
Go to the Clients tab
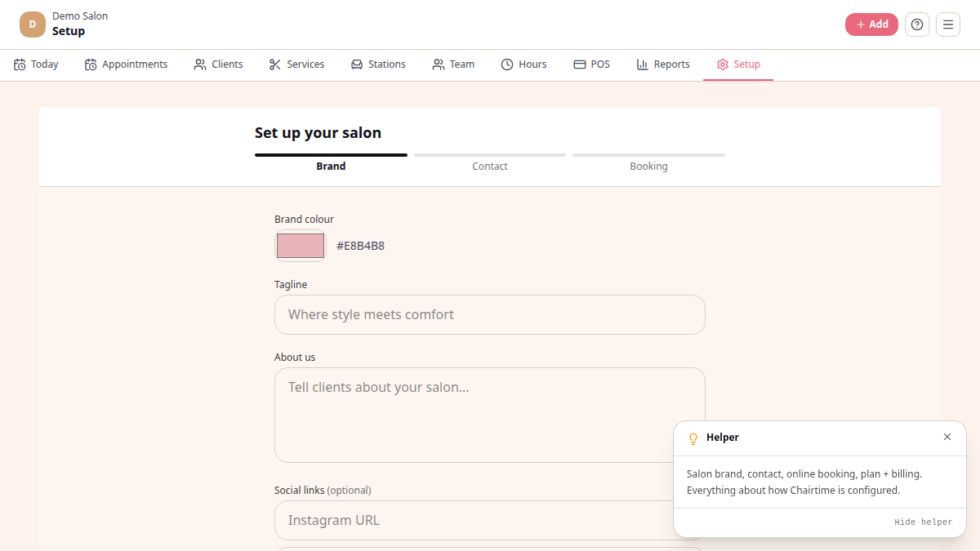tap(219, 64)
